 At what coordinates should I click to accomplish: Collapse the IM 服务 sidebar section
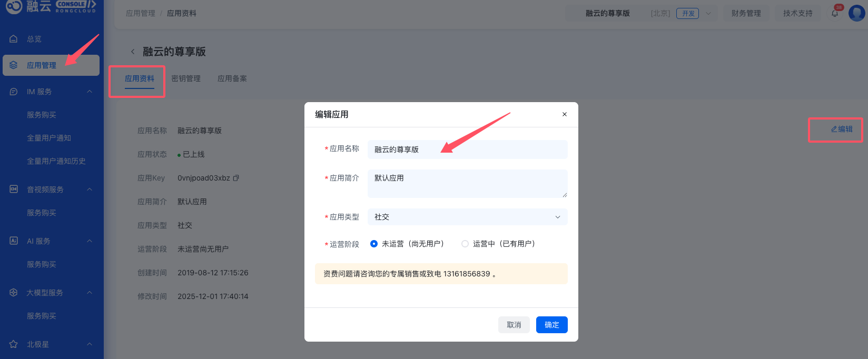(x=90, y=92)
